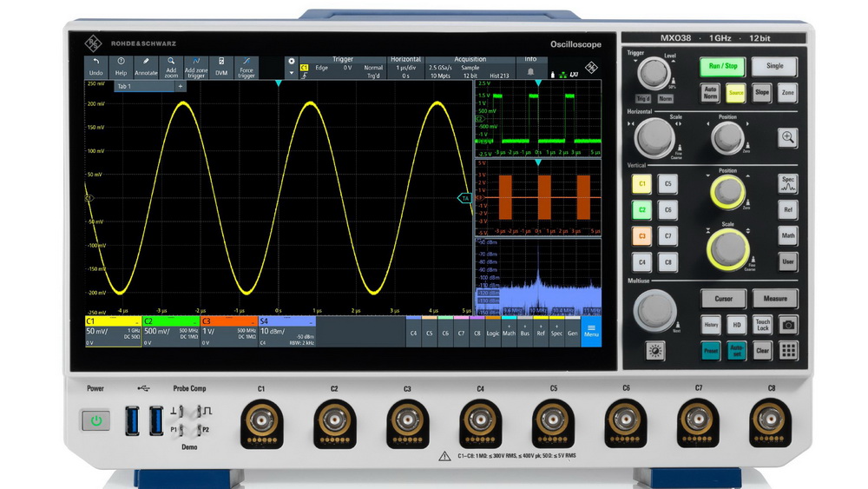
Task: Click the Add zone trigger icon
Action: (x=196, y=67)
